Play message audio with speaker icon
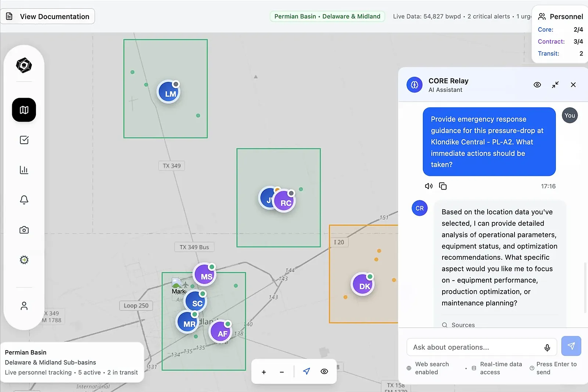The image size is (588, 392). click(429, 186)
